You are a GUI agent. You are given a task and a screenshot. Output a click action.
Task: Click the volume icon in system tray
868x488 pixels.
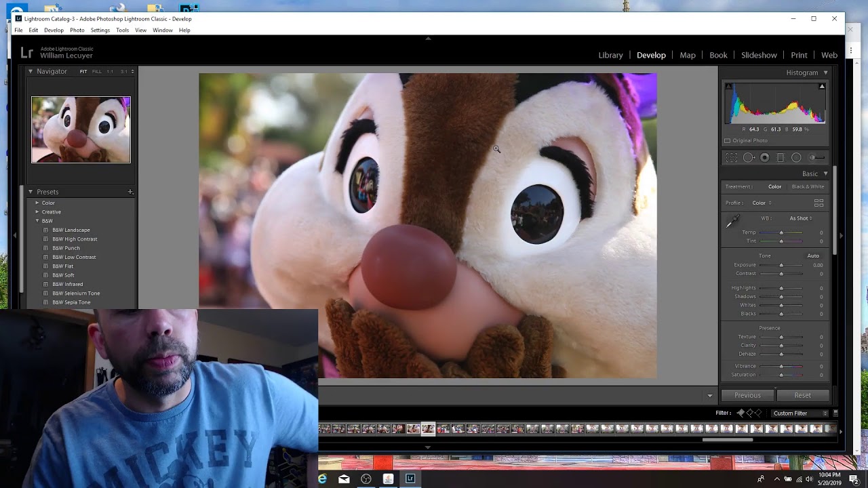coord(809,479)
